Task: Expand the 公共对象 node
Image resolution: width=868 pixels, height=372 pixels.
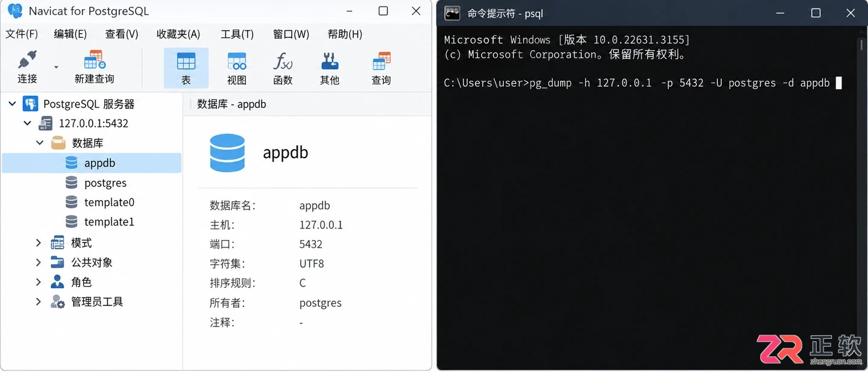Action: click(39, 262)
